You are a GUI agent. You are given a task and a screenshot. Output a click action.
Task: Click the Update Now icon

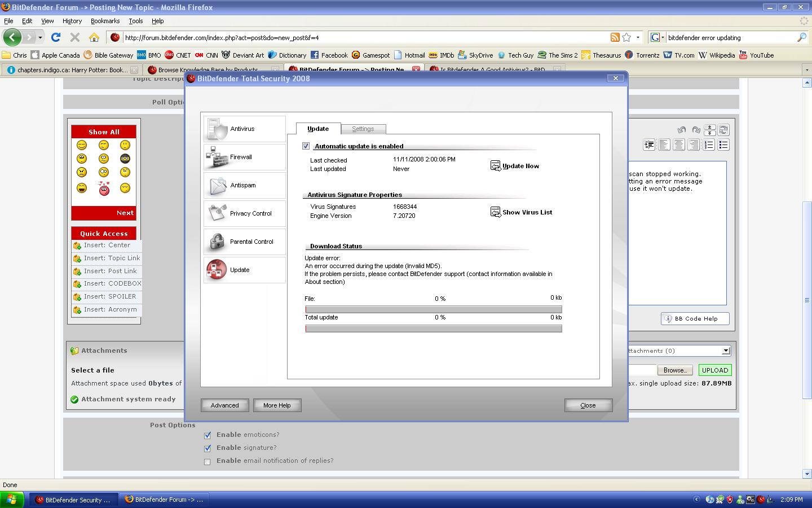point(495,166)
